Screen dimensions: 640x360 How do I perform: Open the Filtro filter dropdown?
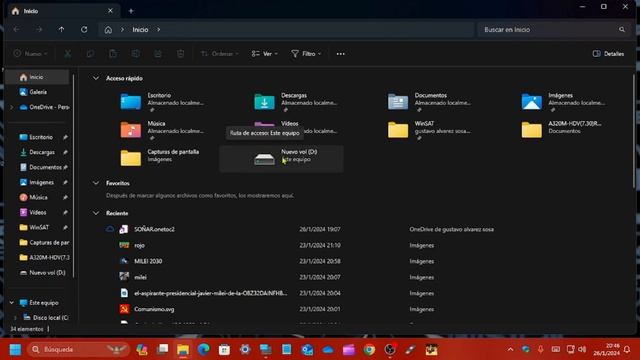pos(306,53)
